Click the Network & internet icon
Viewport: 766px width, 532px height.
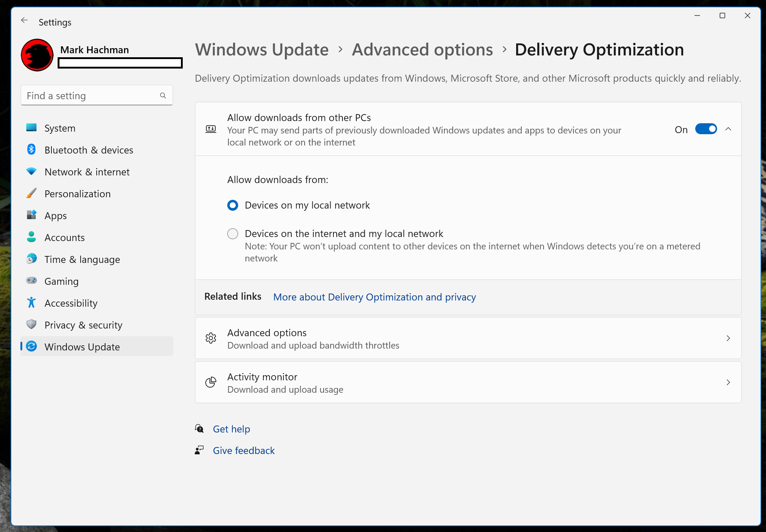[x=32, y=172]
